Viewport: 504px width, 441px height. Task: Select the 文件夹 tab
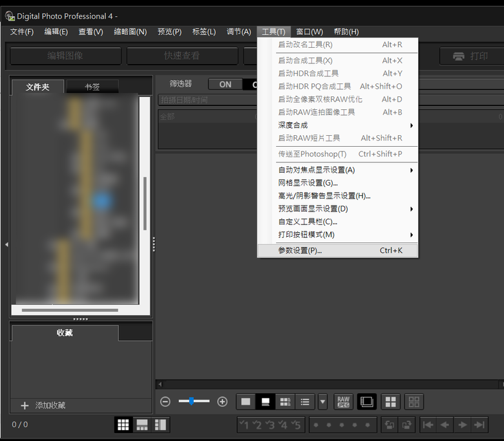pyautogui.click(x=37, y=87)
